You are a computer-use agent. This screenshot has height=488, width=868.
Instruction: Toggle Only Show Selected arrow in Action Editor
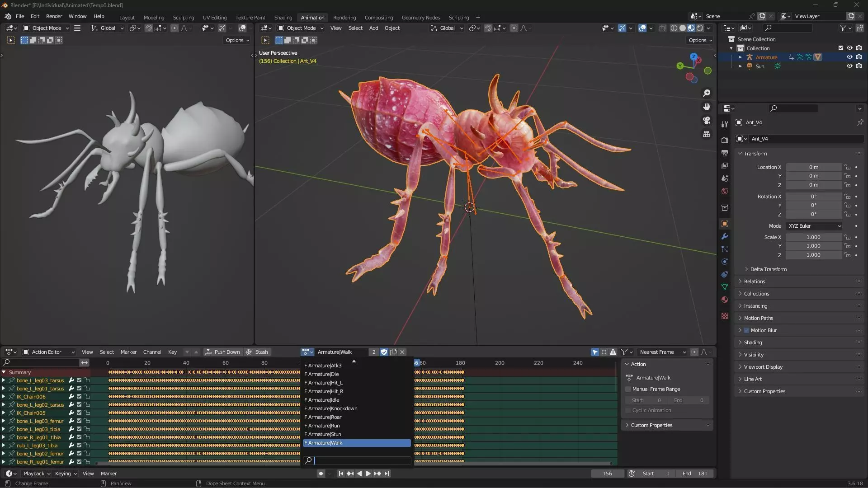pos(595,352)
